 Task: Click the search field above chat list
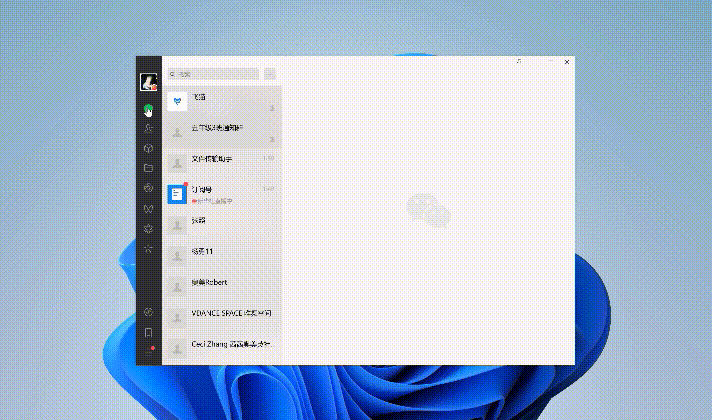pos(213,74)
